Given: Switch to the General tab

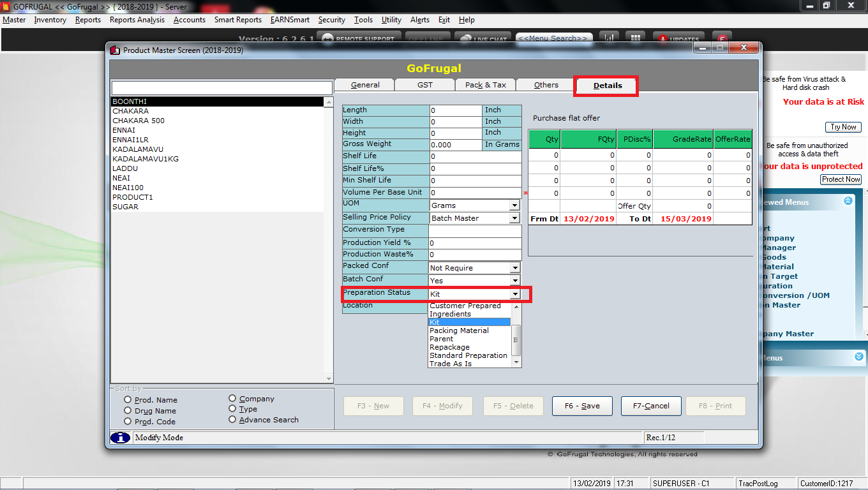Looking at the screenshot, I should 365,85.
